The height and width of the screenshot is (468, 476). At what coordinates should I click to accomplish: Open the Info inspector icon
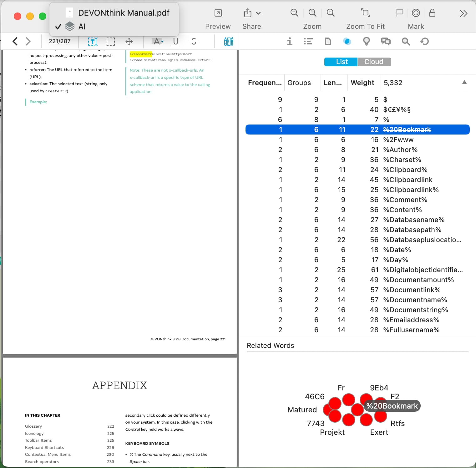tap(290, 41)
